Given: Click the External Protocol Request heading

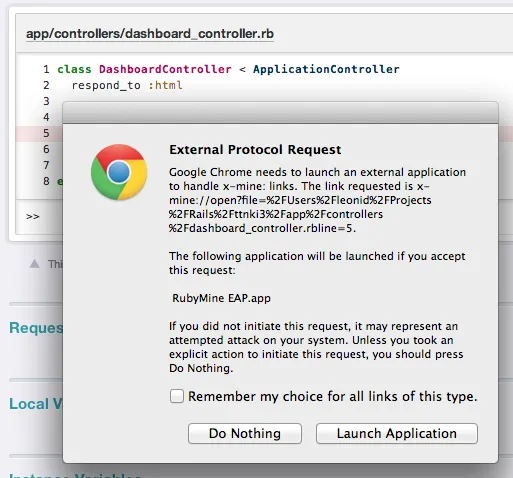Looking at the screenshot, I should click(x=255, y=149).
